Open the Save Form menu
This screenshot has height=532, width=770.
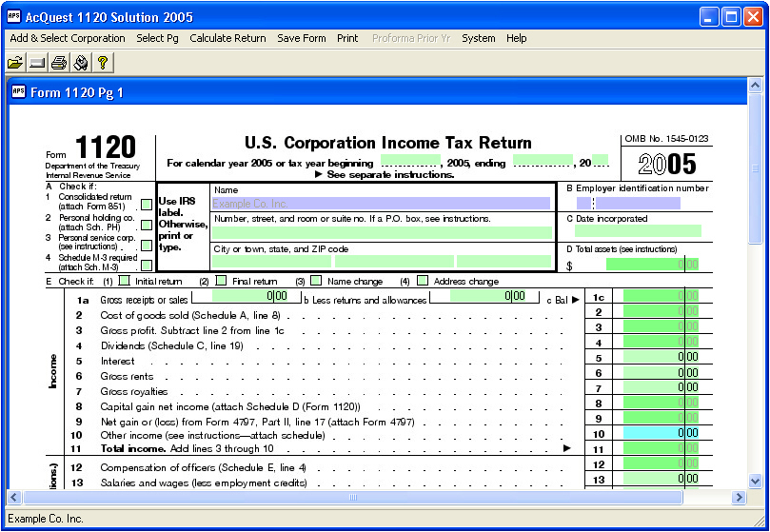302,38
